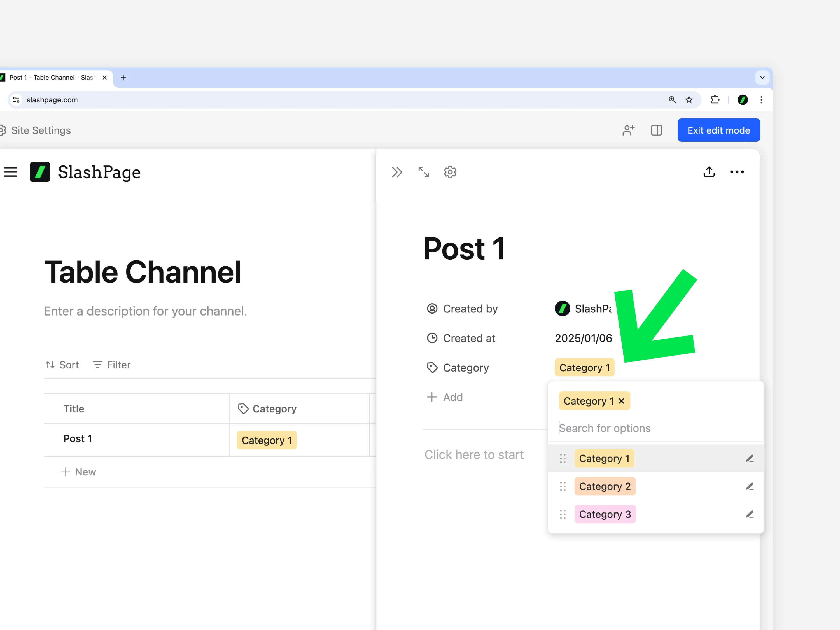Select Category 1 option in dropdown list
Image resolution: width=840 pixels, height=630 pixels.
(x=604, y=458)
